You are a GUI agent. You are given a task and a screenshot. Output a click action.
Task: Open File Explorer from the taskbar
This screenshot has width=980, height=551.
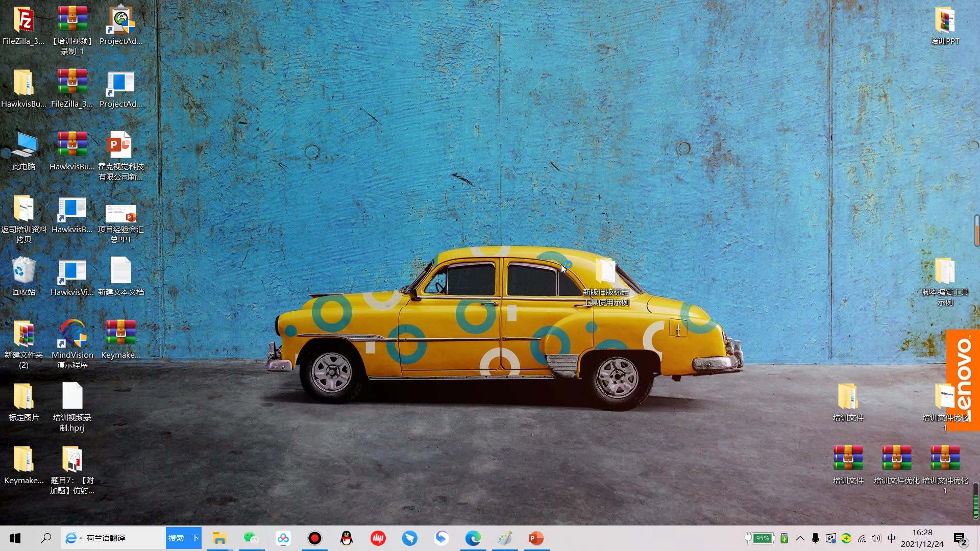219,538
